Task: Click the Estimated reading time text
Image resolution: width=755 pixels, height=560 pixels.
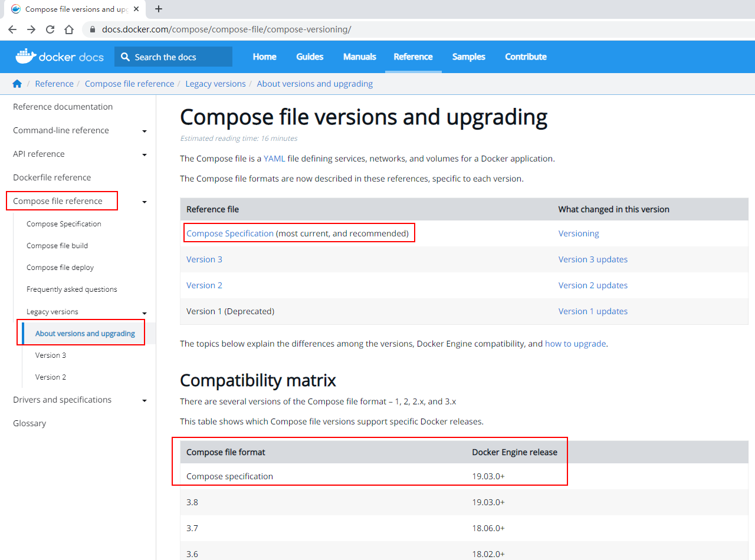Action: 239,139
